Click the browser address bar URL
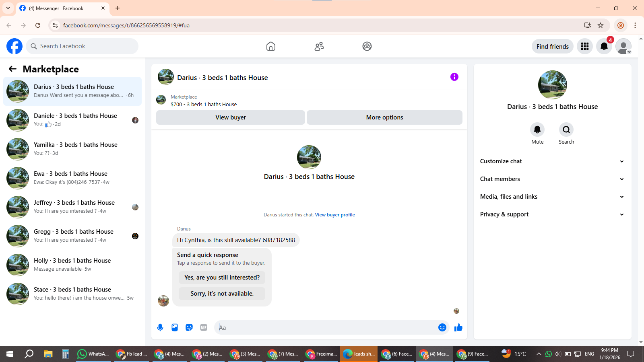The width and height of the screenshot is (644, 362). pyautogui.click(x=126, y=25)
